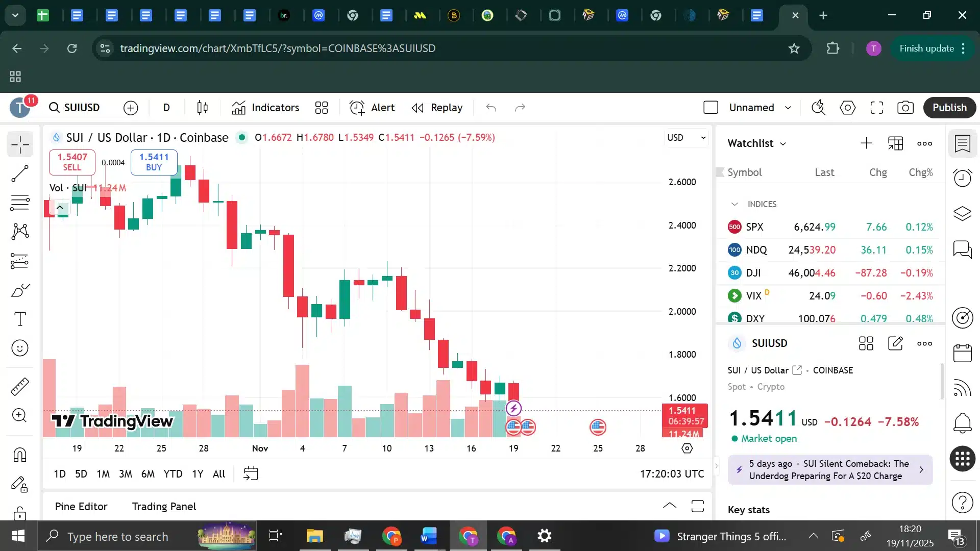Collapse the Pine Editor panel chevron
The image size is (980, 551).
point(669,506)
